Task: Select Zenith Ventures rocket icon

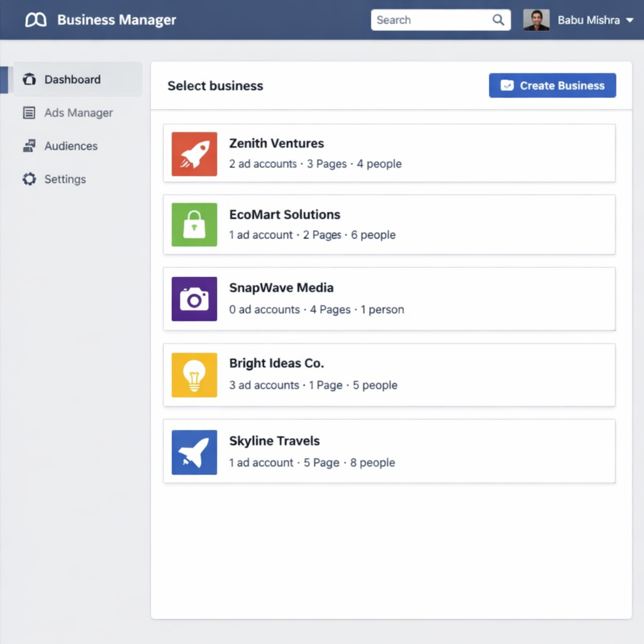Action: [x=194, y=154]
